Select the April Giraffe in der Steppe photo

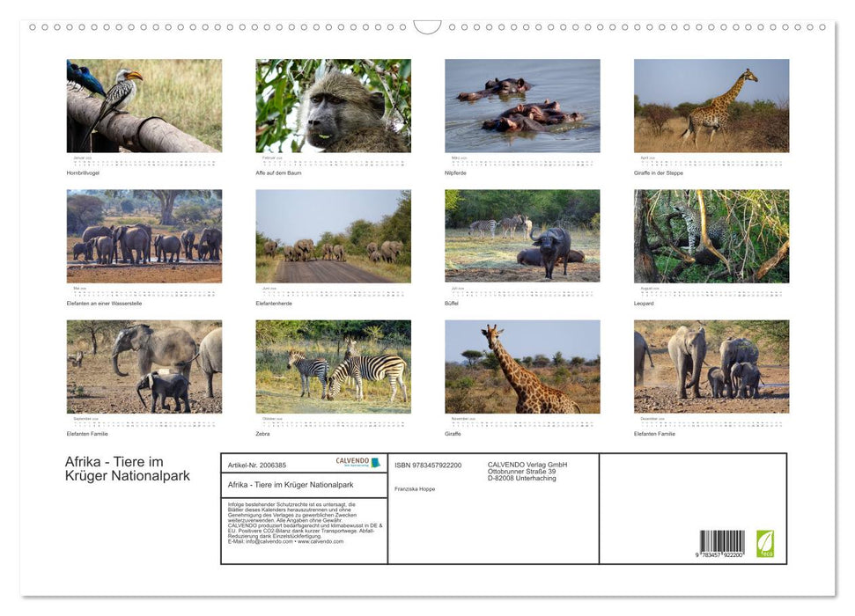[711, 106]
